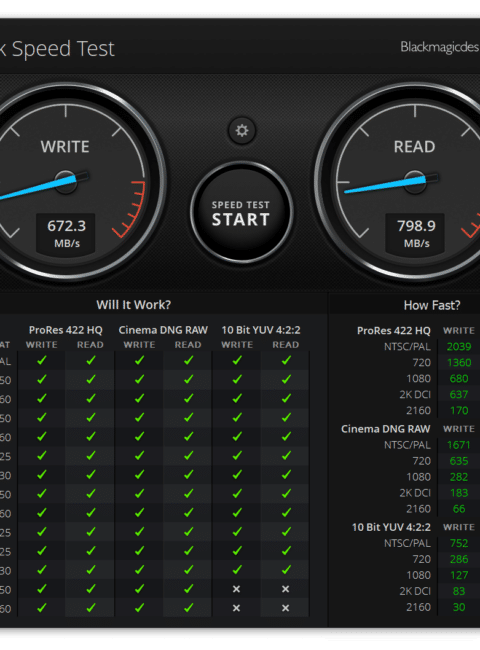Image resolution: width=480 pixels, height=650 pixels.
Task: Click WRITE column header under Cinema DNG RAW checkmarks
Action: [x=139, y=344]
